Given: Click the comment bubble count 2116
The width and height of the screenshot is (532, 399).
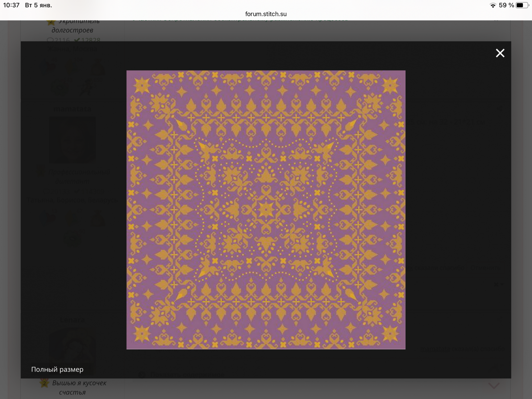Looking at the screenshot, I should pos(59,40).
